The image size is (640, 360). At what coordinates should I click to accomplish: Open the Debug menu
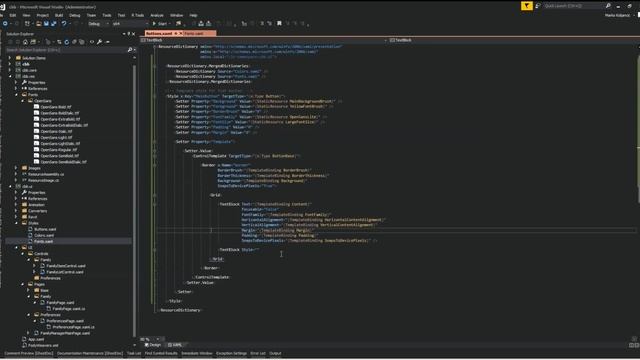point(75,15)
